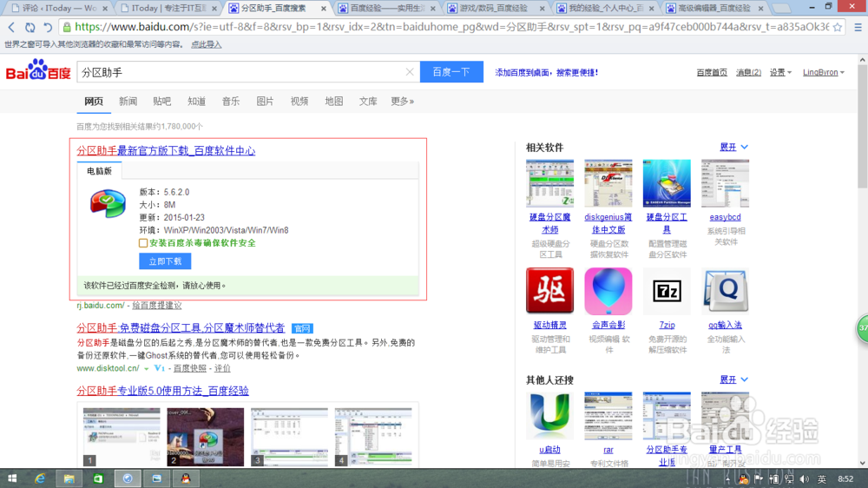Click the browser reload icon

pos(30,27)
